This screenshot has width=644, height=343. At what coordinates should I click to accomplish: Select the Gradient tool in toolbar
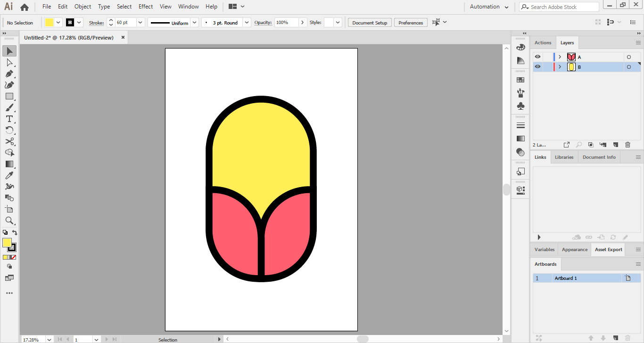pos(9,164)
